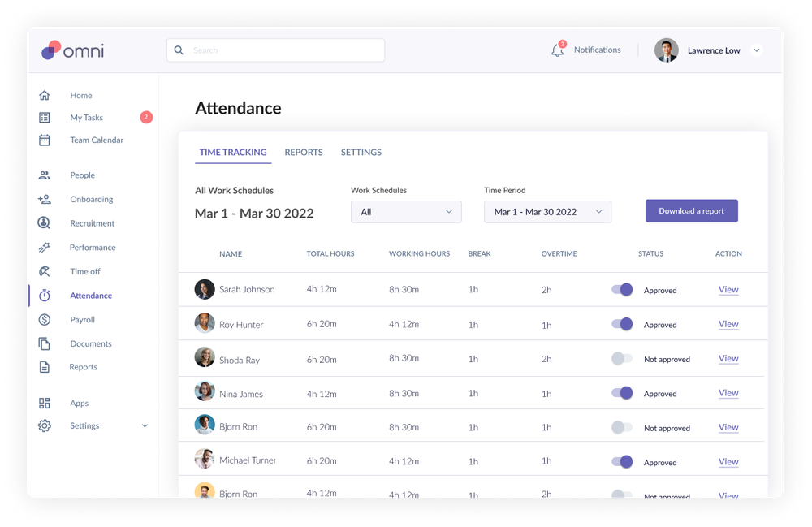This screenshot has height=527, width=812.
Task: Click the Name column header
Action: coord(231,254)
